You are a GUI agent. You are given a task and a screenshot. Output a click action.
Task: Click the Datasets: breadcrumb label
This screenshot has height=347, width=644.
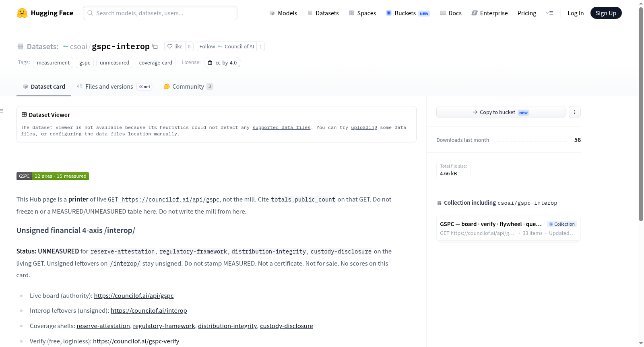(x=43, y=47)
